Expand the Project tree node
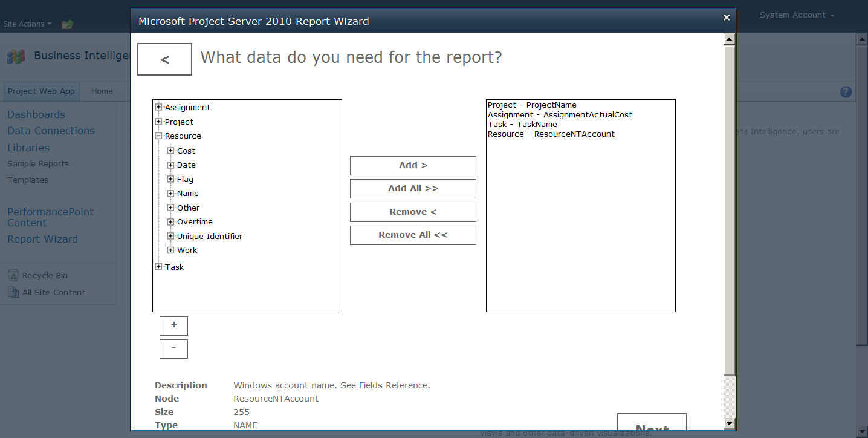The image size is (868, 438). [x=159, y=122]
